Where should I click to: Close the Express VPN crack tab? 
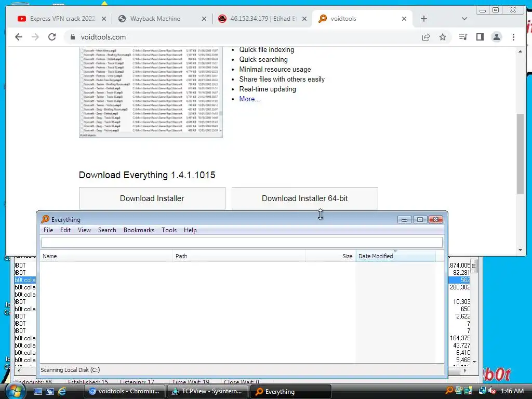tap(104, 19)
